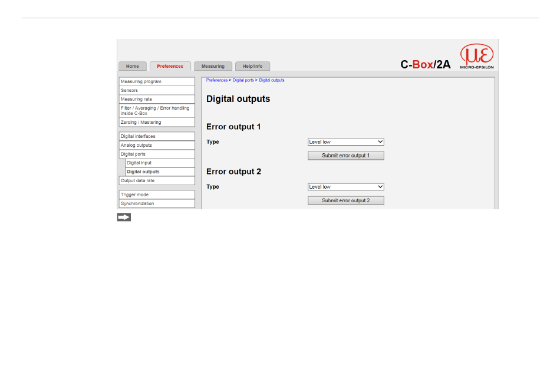The image size is (560, 392).
Task: Open Digital input sub-entry
Action: click(x=160, y=163)
